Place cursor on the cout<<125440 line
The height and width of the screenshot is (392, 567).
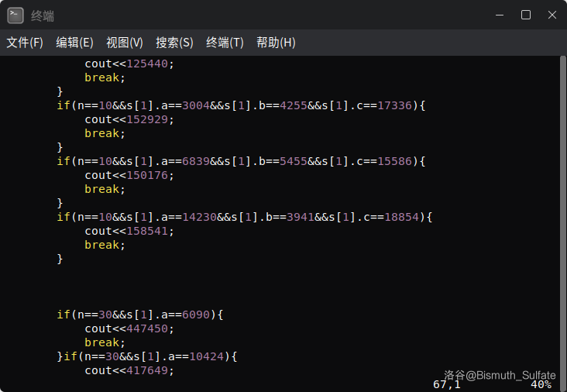129,64
